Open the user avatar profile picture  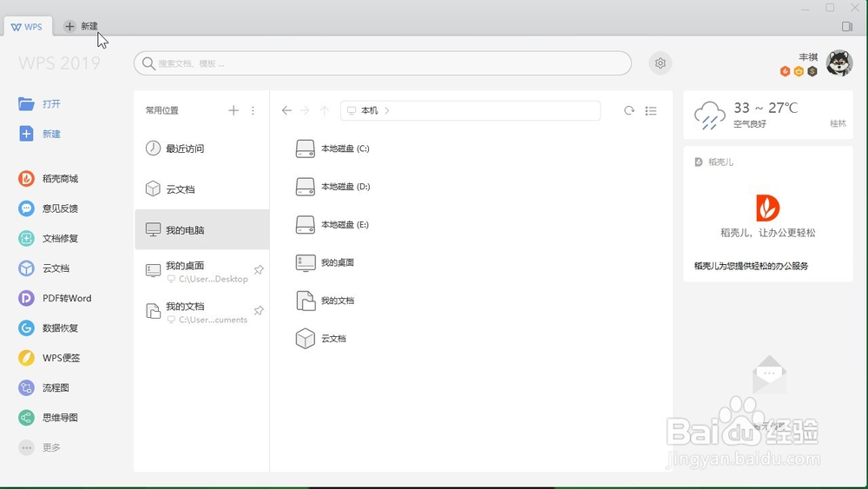tap(839, 63)
